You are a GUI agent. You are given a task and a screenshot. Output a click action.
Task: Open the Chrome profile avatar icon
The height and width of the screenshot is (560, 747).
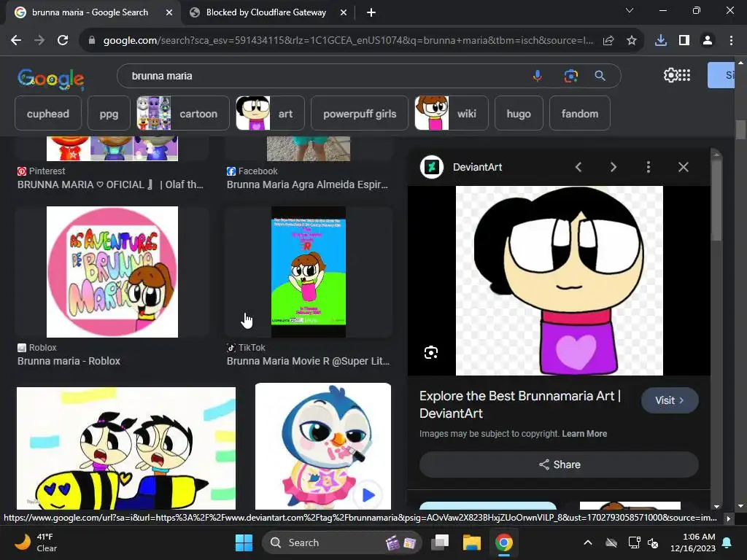point(708,41)
